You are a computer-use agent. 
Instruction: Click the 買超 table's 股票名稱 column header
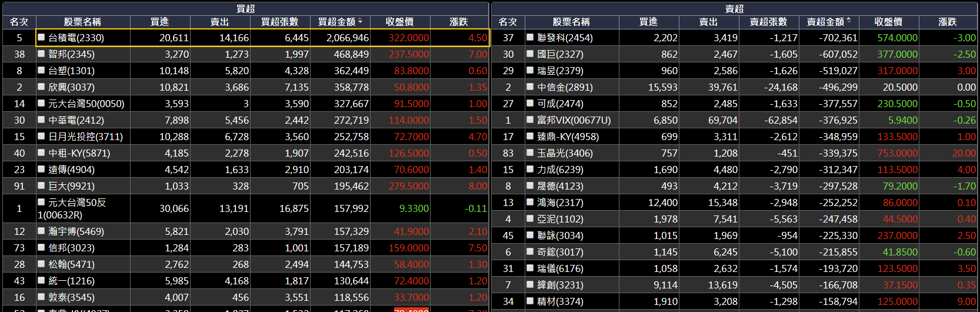click(x=82, y=22)
